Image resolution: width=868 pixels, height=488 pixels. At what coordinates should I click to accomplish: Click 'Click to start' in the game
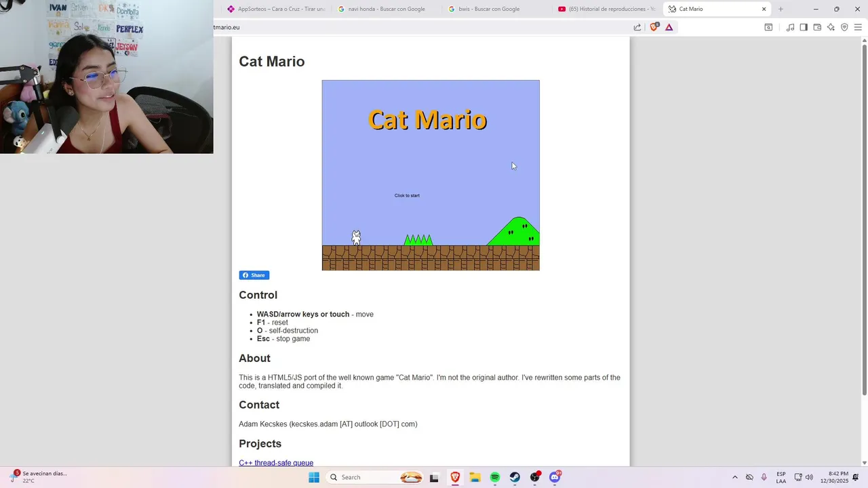[x=407, y=195]
